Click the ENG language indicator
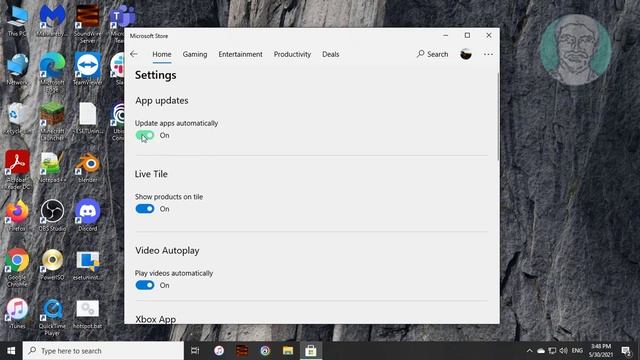 [577, 351]
